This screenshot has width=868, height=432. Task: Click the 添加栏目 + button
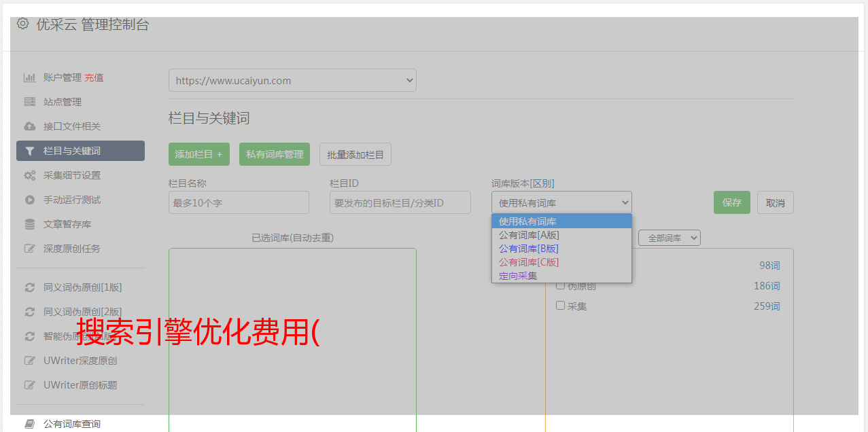click(x=199, y=154)
